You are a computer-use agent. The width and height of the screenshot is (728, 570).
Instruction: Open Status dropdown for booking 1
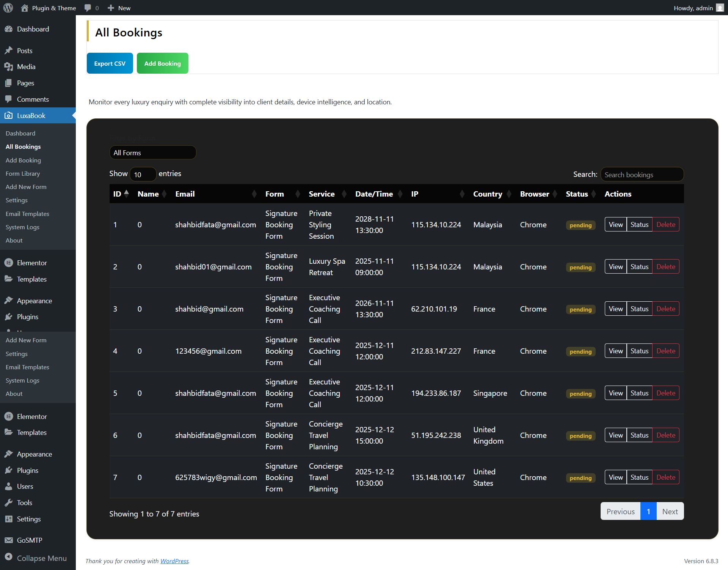[639, 225]
